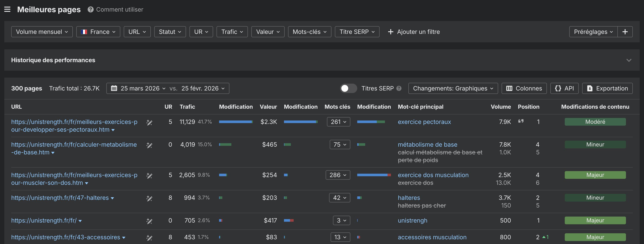Viewport: 644px width, 244px height.
Task: Open the France country filter
Action: 98,32
